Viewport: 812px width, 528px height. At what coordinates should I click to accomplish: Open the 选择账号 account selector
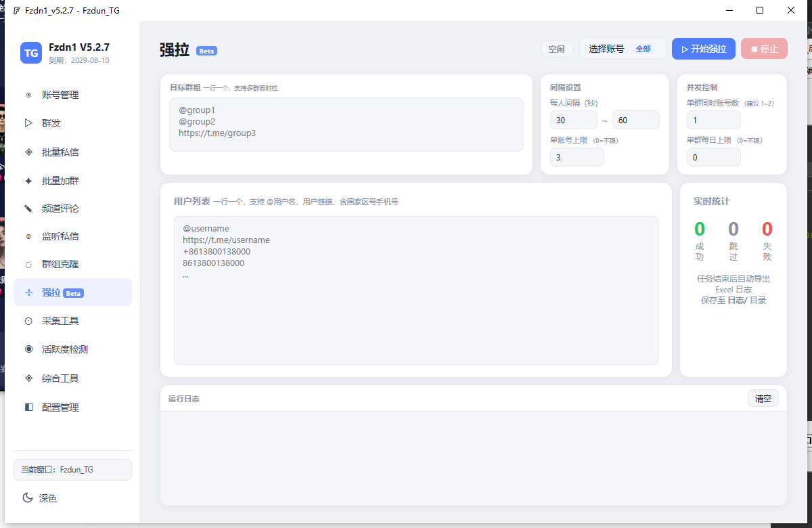click(x=623, y=49)
